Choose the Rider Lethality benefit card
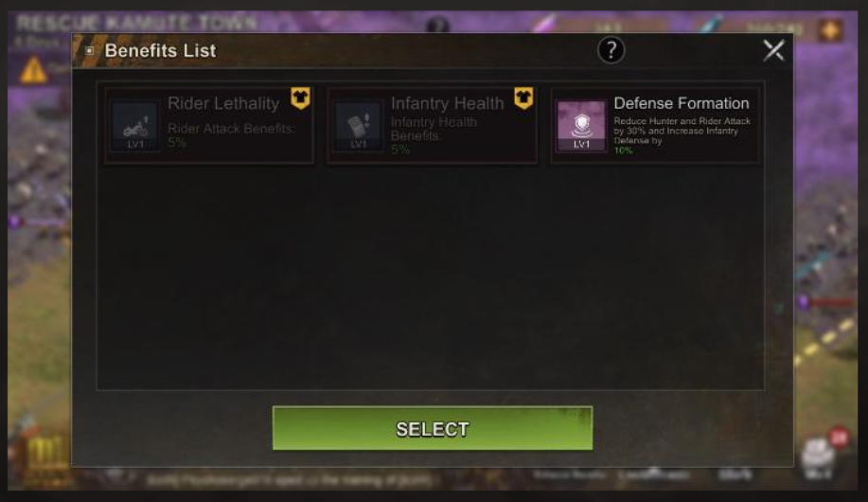The height and width of the screenshot is (502, 868). click(x=209, y=125)
